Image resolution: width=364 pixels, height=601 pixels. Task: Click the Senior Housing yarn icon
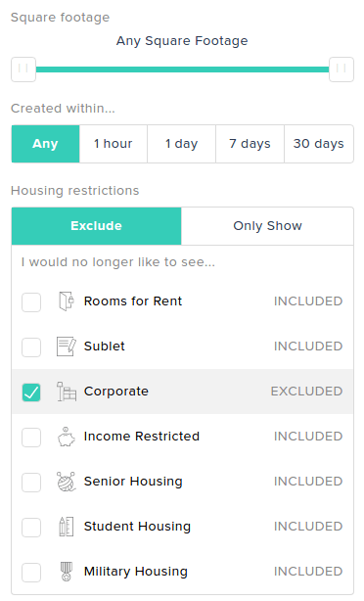click(67, 482)
